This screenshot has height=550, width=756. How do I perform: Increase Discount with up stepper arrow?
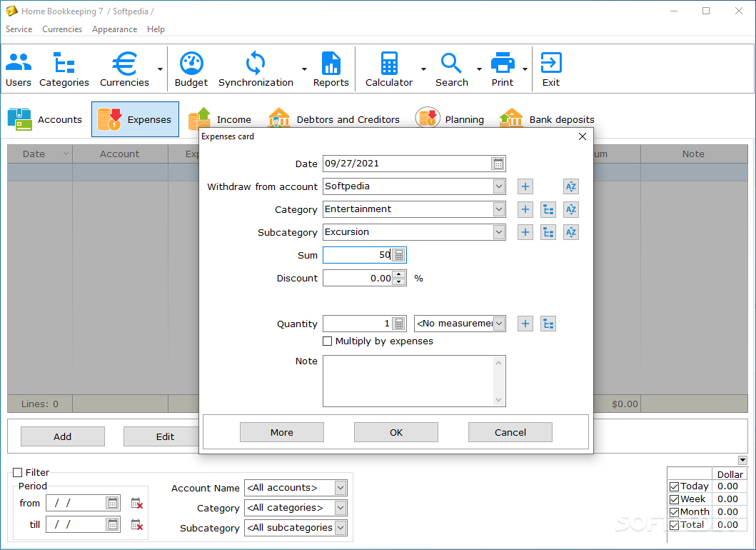click(399, 274)
